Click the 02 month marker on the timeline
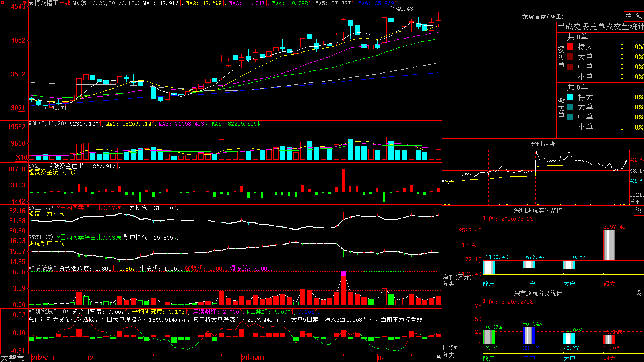 381,358
